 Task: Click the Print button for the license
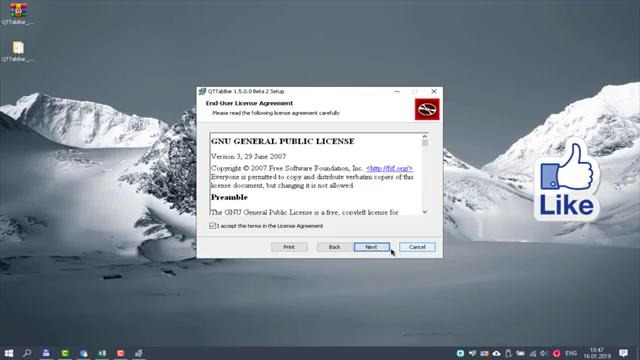pyautogui.click(x=289, y=247)
